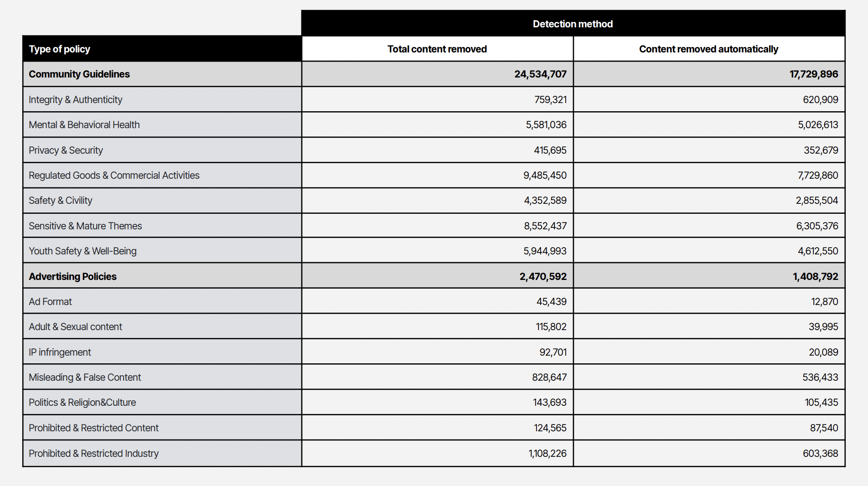Select the Integrity & Authenticity row label
The width and height of the screenshot is (868, 486).
76,99
